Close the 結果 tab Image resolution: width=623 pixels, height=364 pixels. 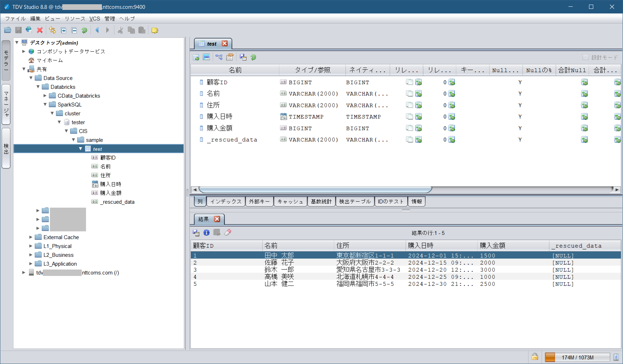(x=217, y=219)
